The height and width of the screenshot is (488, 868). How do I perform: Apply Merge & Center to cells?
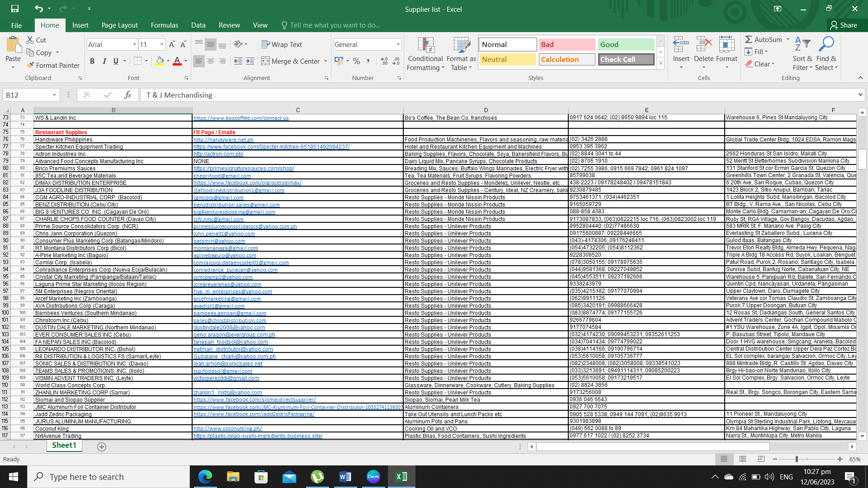pyautogui.click(x=291, y=61)
